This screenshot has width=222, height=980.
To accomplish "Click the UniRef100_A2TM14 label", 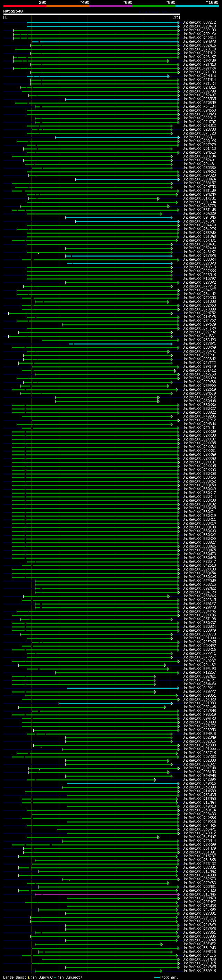I will click(199, 80).
